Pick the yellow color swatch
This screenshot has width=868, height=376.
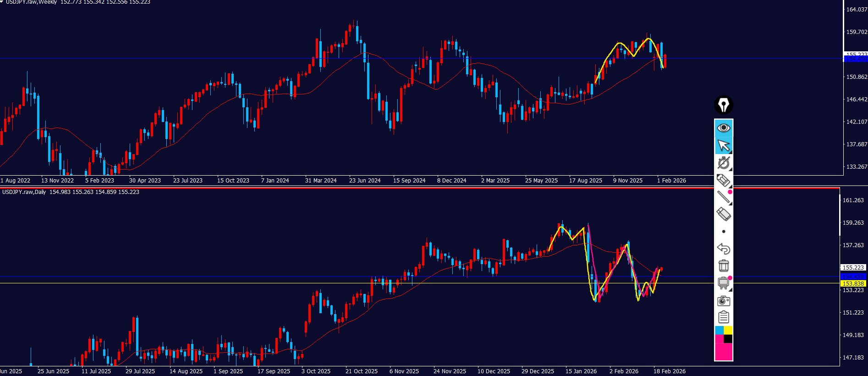coord(728,330)
